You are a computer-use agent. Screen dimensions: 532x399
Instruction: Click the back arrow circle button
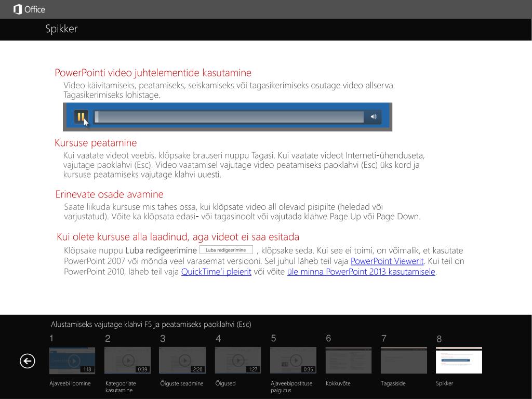pos(27,361)
